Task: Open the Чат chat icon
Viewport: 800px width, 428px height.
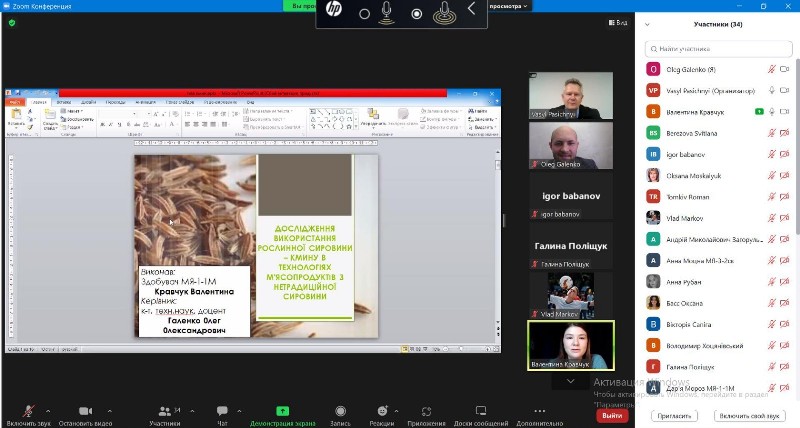Action: click(x=222, y=411)
